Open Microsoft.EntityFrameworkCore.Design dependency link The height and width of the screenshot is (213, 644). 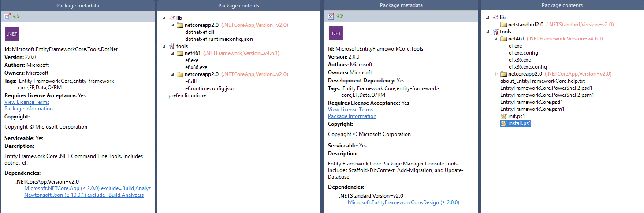(404, 202)
